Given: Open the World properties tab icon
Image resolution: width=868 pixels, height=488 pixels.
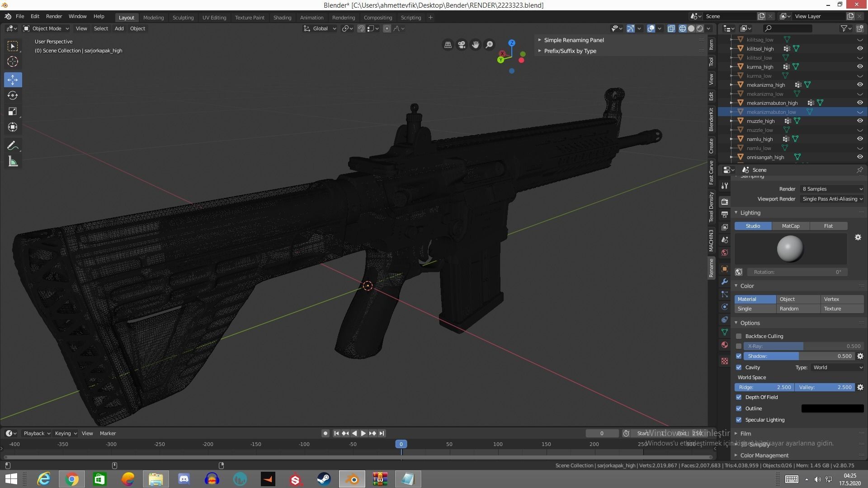Looking at the screenshot, I should pos(725,253).
